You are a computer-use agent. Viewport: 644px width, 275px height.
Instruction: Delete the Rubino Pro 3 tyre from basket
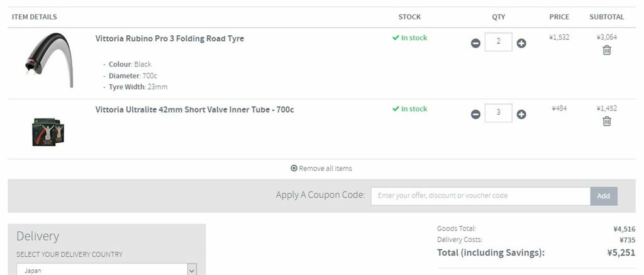pyautogui.click(x=607, y=50)
